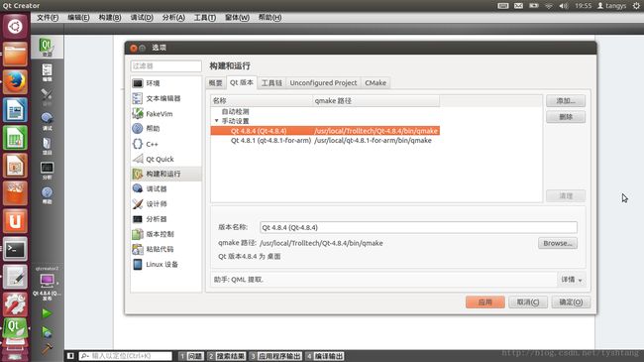Select the 构建和运行 category
This screenshot has width=644, height=362.
(165, 174)
